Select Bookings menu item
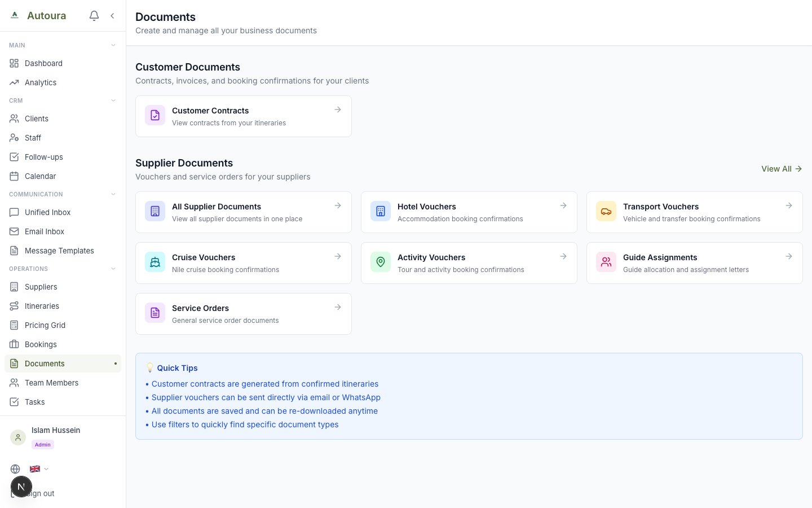This screenshot has width=812, height=508. pos(63,344)
